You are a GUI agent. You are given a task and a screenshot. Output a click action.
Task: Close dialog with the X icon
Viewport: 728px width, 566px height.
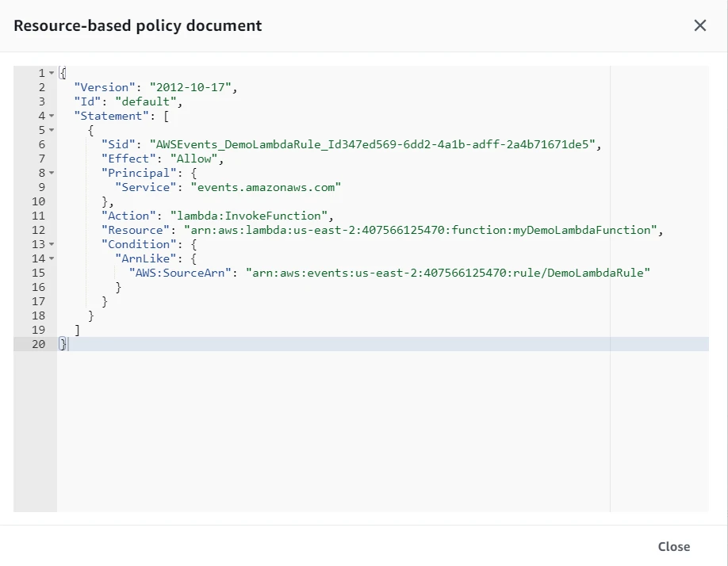point(699,25)
